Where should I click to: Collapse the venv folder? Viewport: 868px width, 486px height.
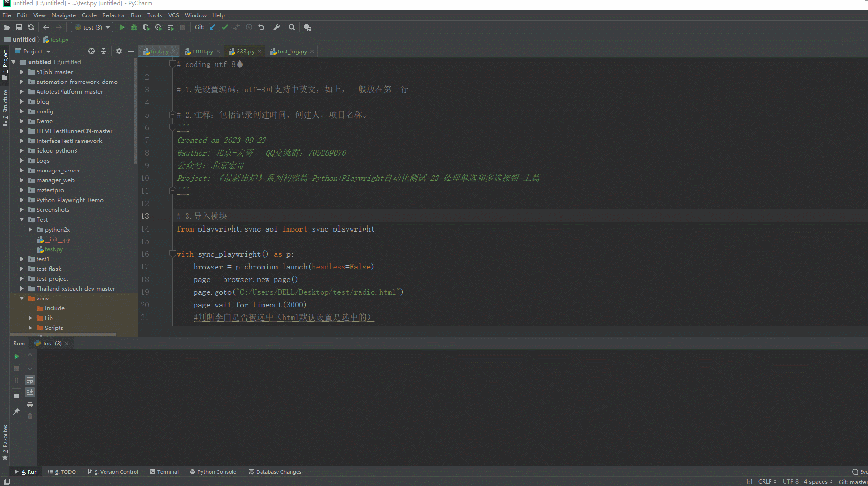pyautogui.click(x=22, y=298)
